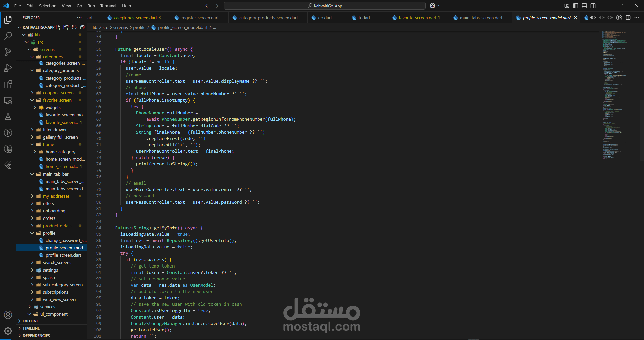Close the profile_screen_model.dart tab
The height and width of the screenshot is (340, 644).
pyautogui.click(x=576, y=18)
